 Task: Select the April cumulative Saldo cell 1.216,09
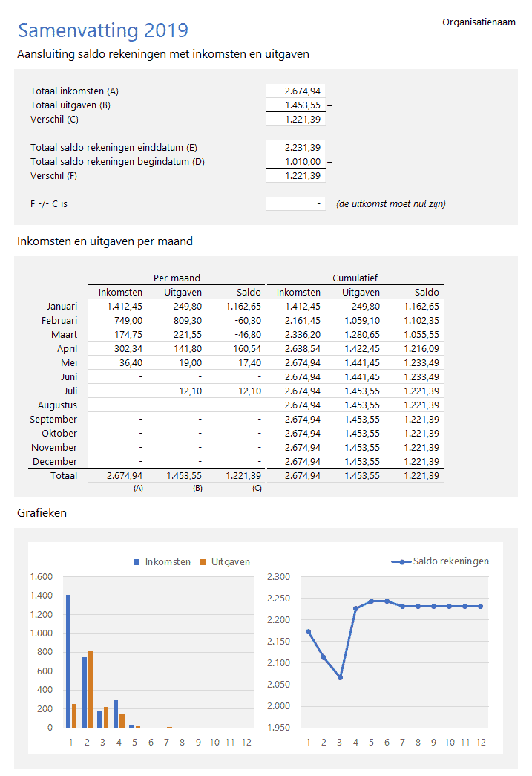(x=414, y=348)
